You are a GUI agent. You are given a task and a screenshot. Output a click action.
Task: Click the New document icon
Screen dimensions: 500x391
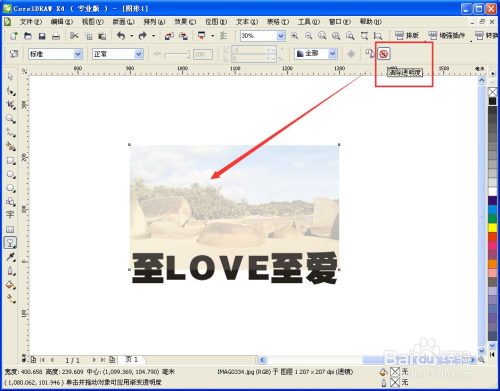tap(14, 36)
